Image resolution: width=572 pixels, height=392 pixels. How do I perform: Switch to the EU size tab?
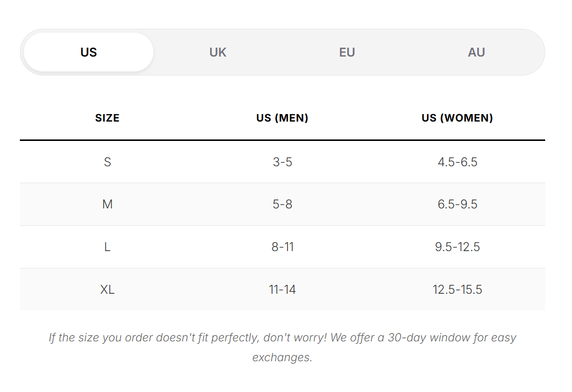(x=347, y=52)
